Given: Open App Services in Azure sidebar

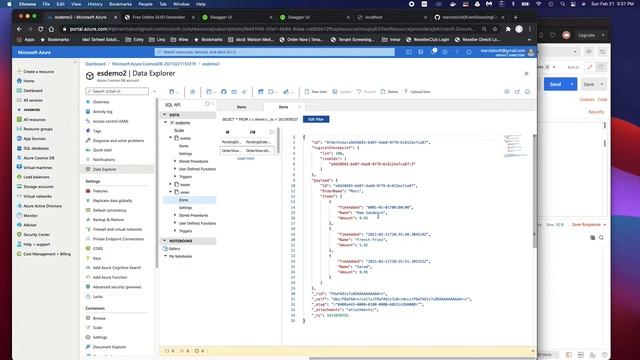Looking at the screenshot, I should pos(31,139).
